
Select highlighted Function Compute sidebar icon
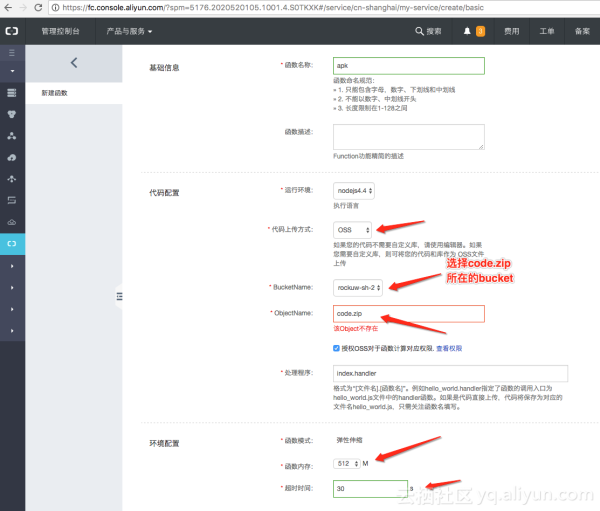pos(12,244)
